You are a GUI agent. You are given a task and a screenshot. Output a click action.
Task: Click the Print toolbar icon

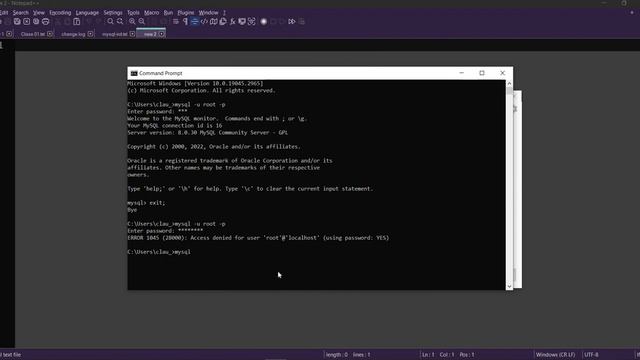(45, 22)
